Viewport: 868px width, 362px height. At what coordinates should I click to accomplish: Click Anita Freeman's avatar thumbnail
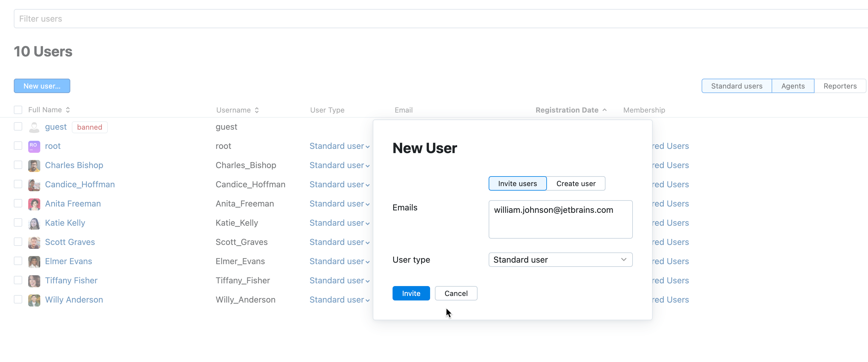(x=34, y=204)
